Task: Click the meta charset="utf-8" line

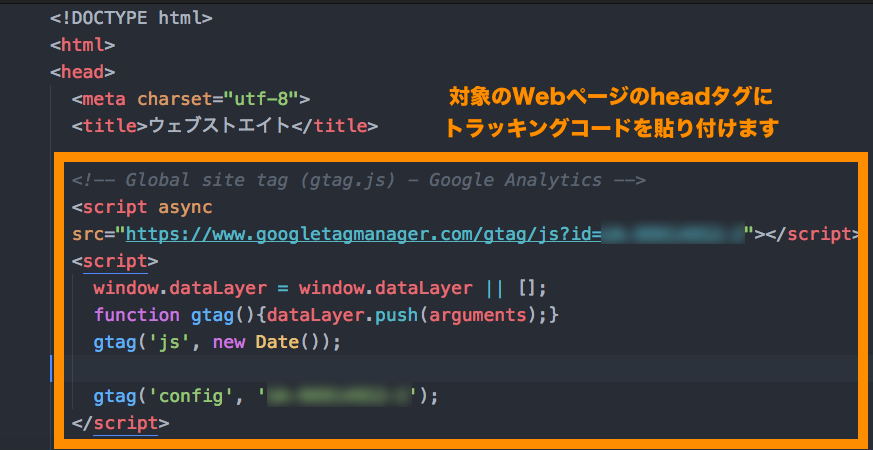Action: [x=191, y=99]
